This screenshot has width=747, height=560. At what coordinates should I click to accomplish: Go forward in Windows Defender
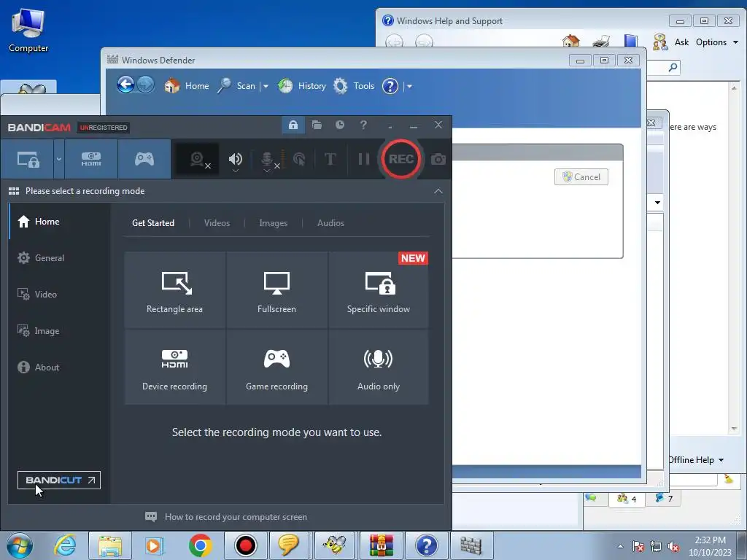coord(146,85)
